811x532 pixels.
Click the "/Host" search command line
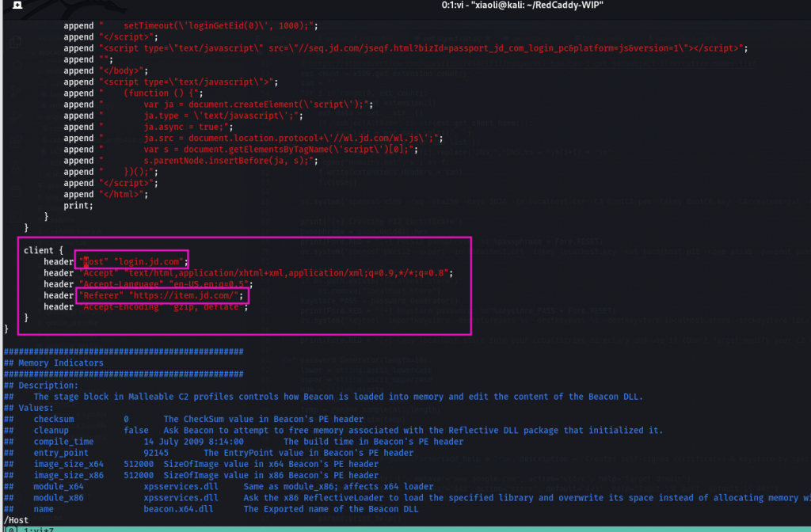pos(16,520)
